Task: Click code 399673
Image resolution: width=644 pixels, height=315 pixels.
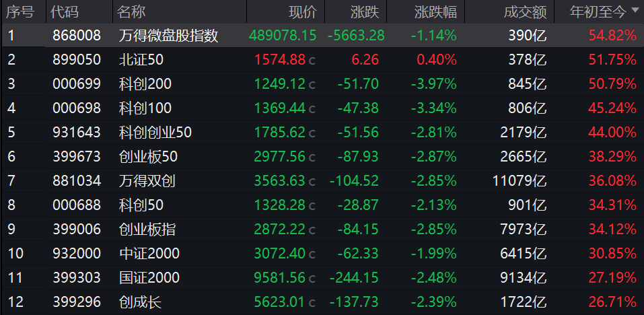Action: click(x=77, y=156)
